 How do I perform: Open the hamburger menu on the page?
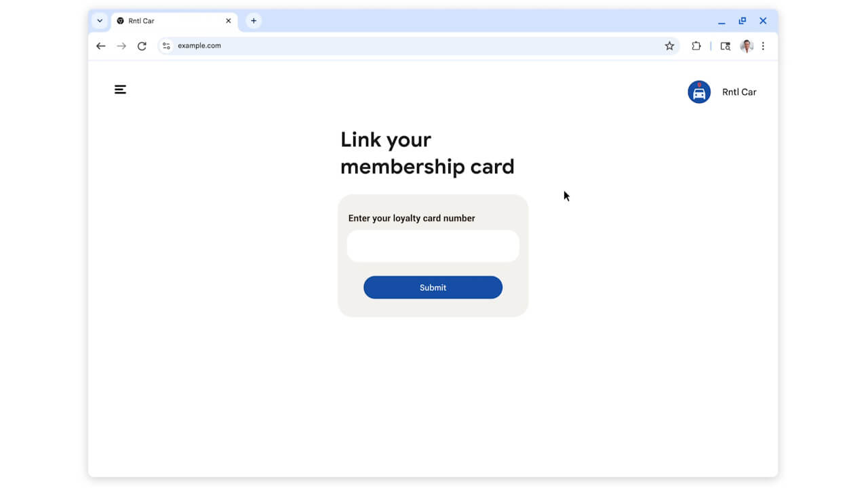tap(120, 89)
